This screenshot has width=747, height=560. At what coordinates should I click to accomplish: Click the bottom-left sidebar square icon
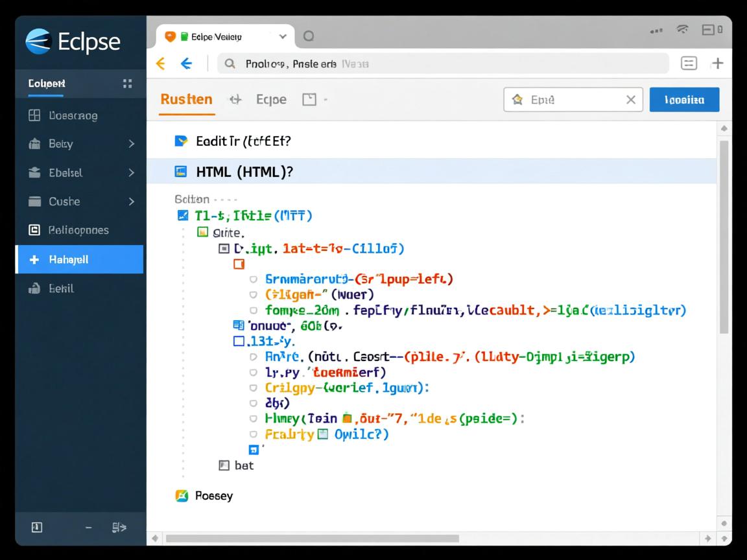(x=37, y=527)
